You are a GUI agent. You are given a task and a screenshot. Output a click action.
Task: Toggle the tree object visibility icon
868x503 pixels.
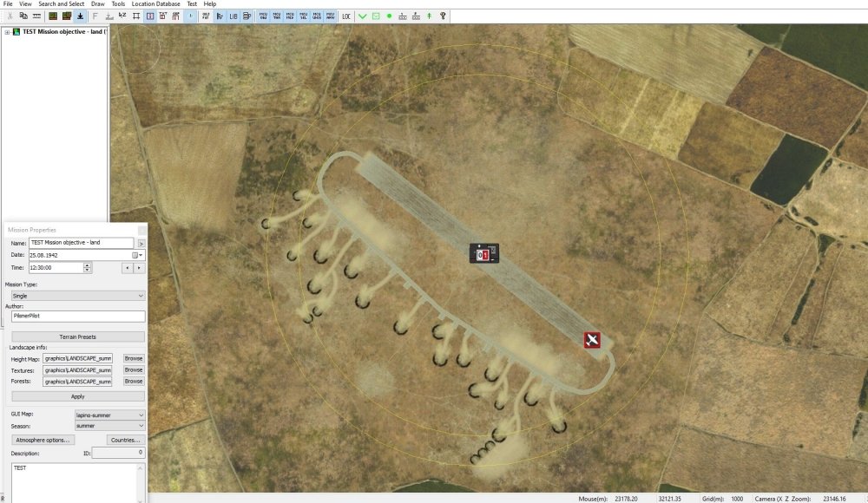430,16
